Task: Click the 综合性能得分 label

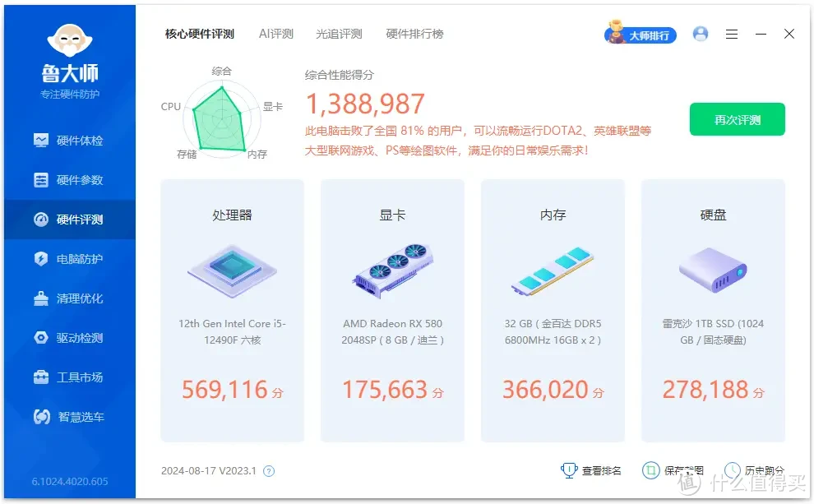Action: coord(339,76)
